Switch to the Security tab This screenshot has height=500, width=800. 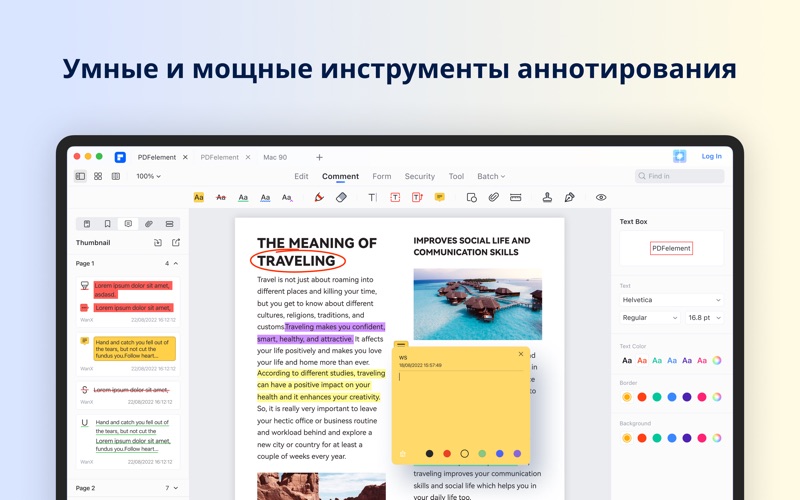pyautogui.click(x=419, y=176)
